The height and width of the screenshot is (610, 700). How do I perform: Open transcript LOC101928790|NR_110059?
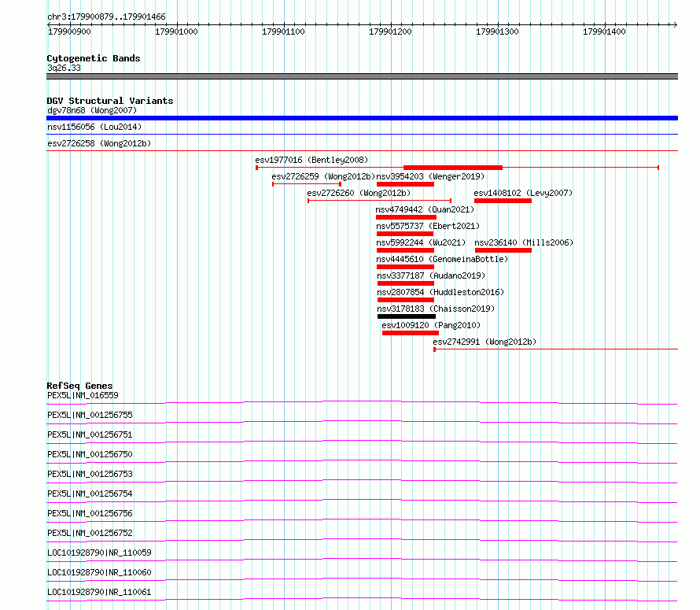99,553
